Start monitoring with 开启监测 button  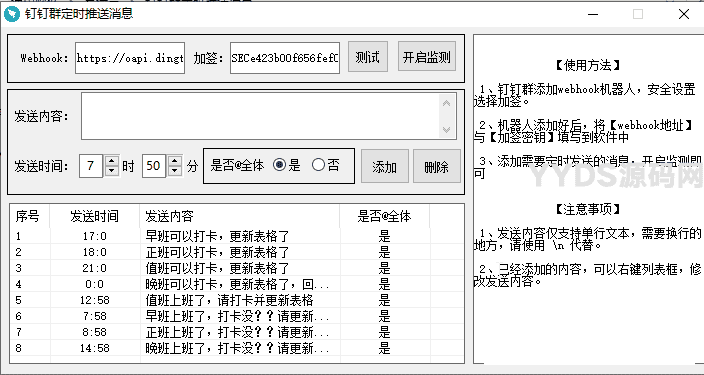tap(427, 57)
